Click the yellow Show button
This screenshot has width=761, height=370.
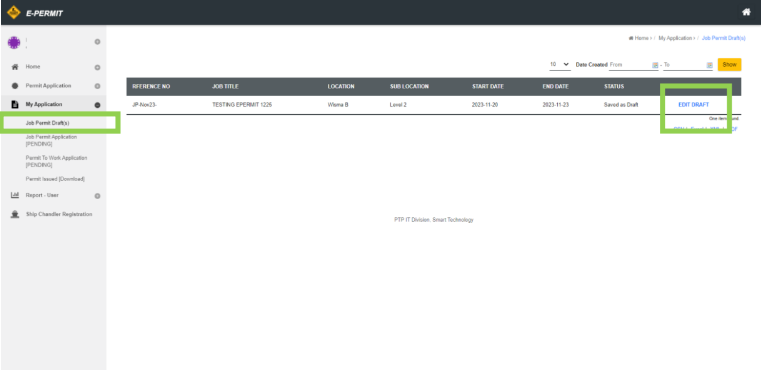pyautogui.click(x=729, y=65)
